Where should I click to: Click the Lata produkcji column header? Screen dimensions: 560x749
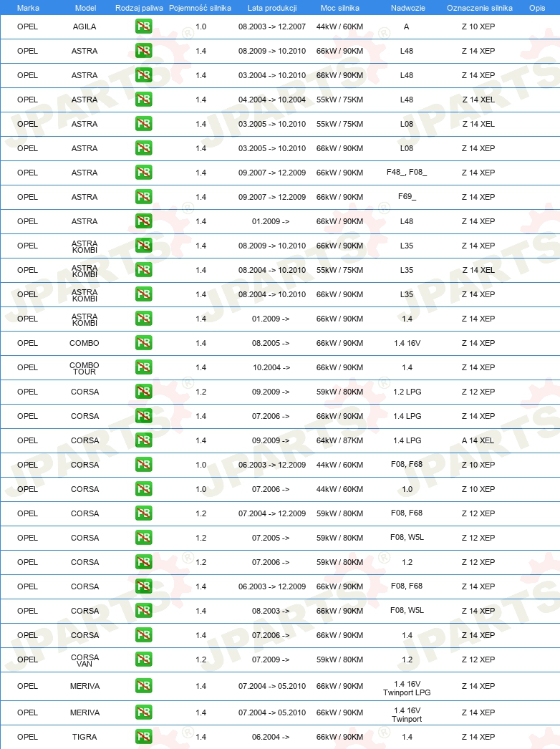click(272, 8)
